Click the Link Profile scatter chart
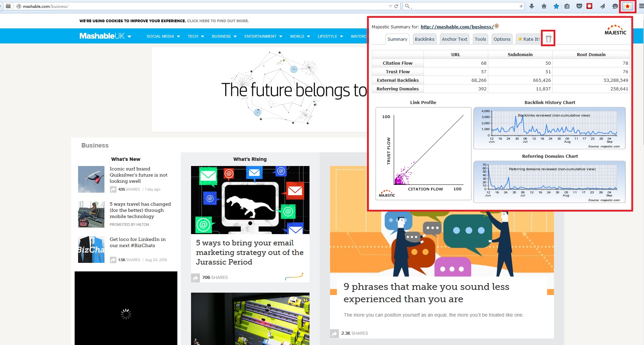Screen dimensions: 644x345 [x=423, y=153]
